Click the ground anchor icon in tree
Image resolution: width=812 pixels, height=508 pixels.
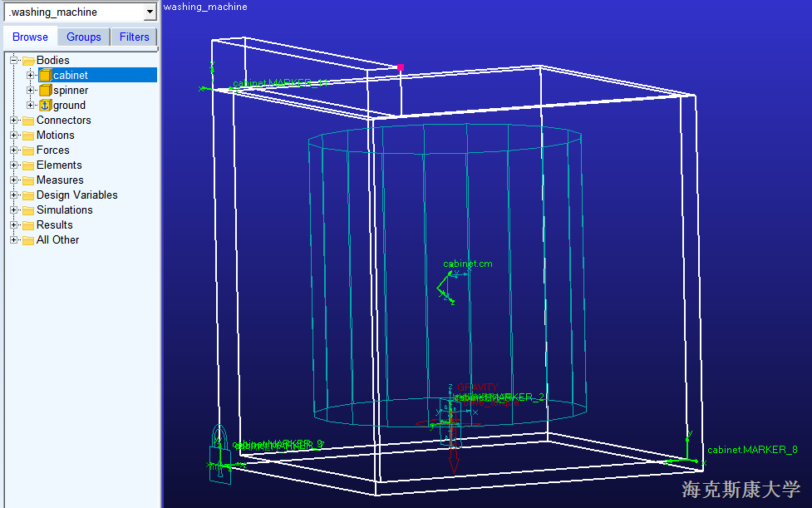pos(45,106)
